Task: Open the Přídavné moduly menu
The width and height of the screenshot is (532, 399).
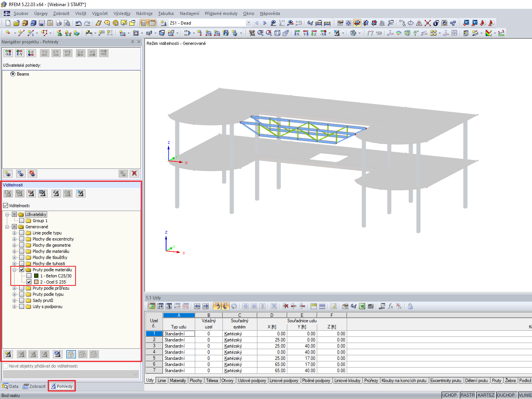Action: [221, 13]
